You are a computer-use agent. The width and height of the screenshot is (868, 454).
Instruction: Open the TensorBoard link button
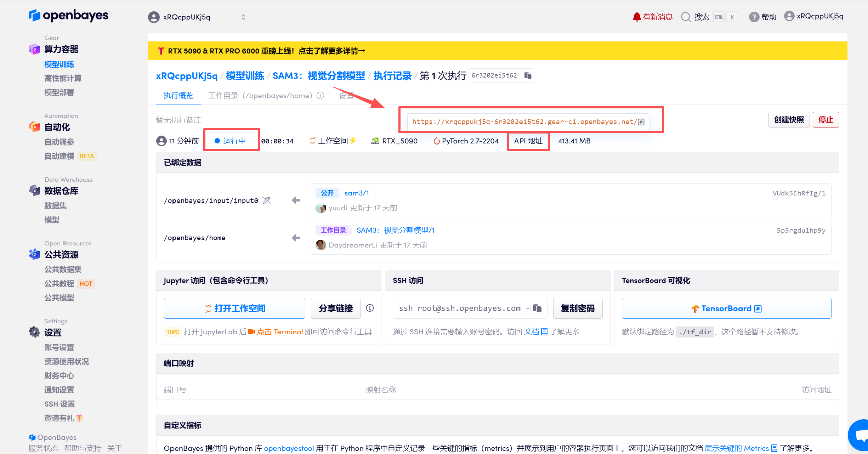pos(726,308)
